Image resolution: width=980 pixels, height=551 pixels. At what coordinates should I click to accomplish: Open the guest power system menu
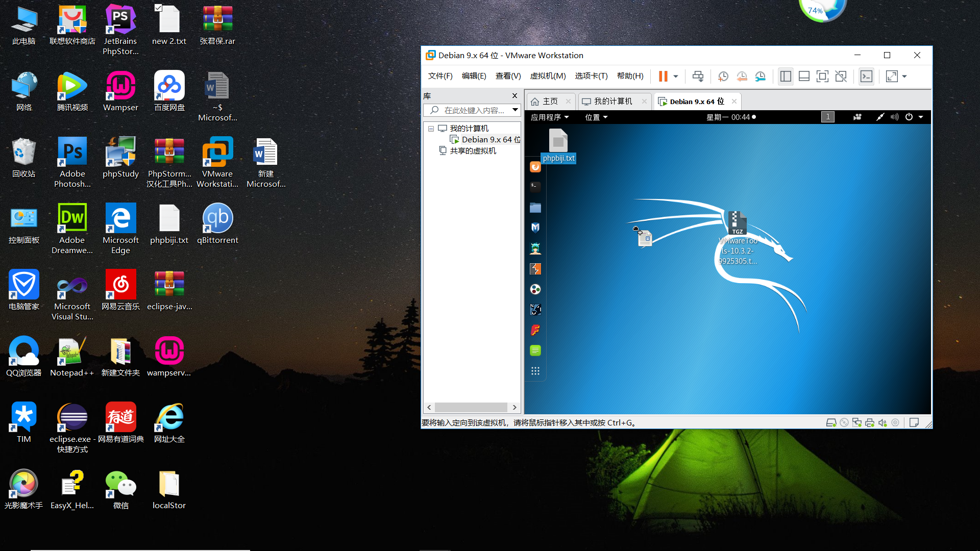(915, 117)
